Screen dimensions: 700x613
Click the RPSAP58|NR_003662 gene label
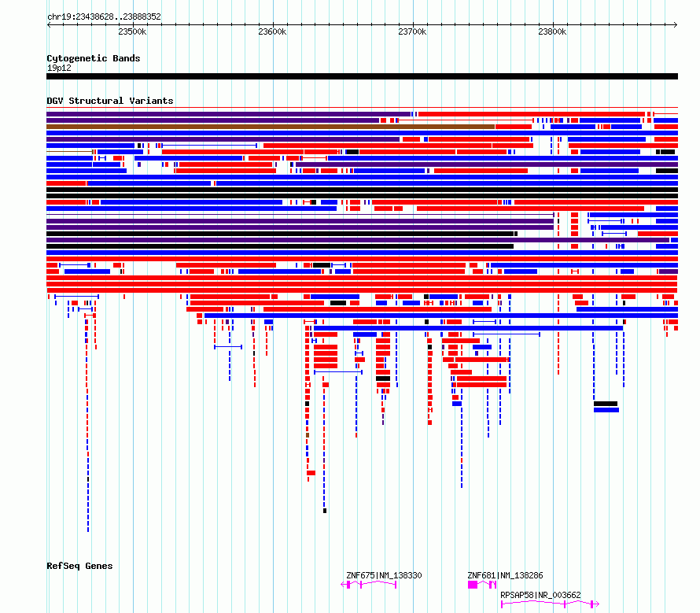click(540, 595)
